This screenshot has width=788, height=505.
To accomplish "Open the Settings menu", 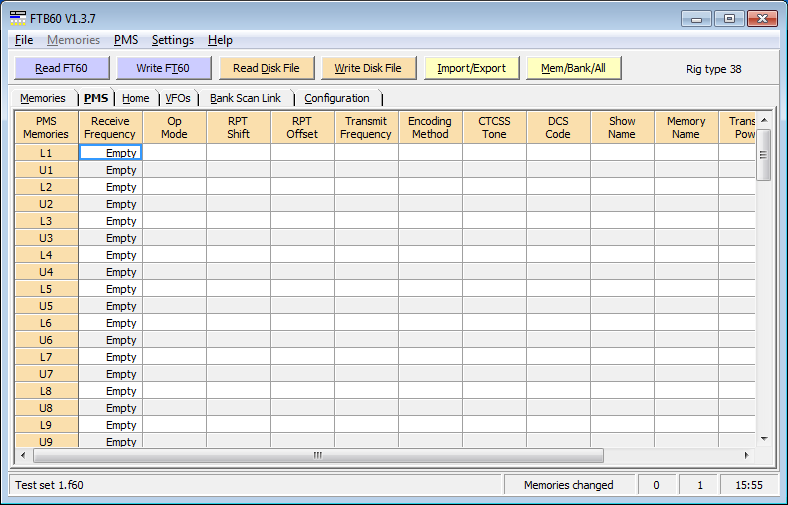I will (x=172, y=40).
